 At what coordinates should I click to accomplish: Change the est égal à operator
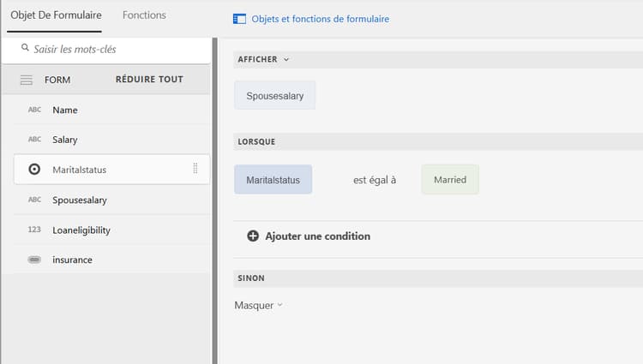375,180
